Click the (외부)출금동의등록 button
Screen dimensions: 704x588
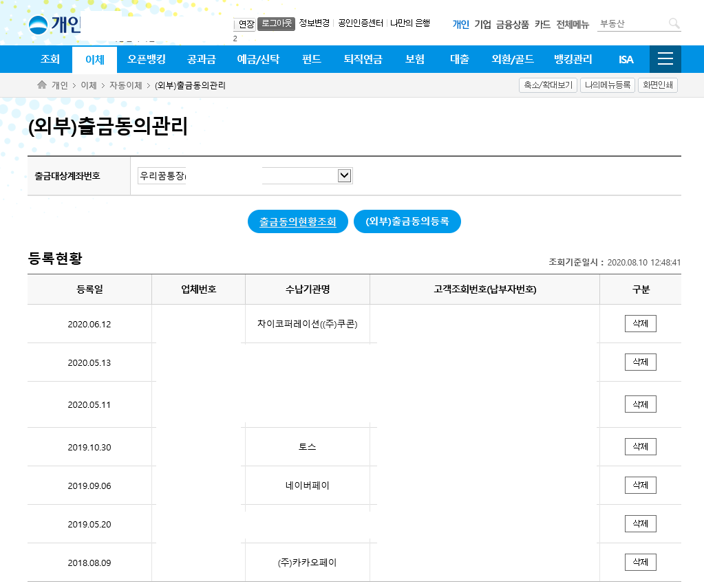click(407, 222)
